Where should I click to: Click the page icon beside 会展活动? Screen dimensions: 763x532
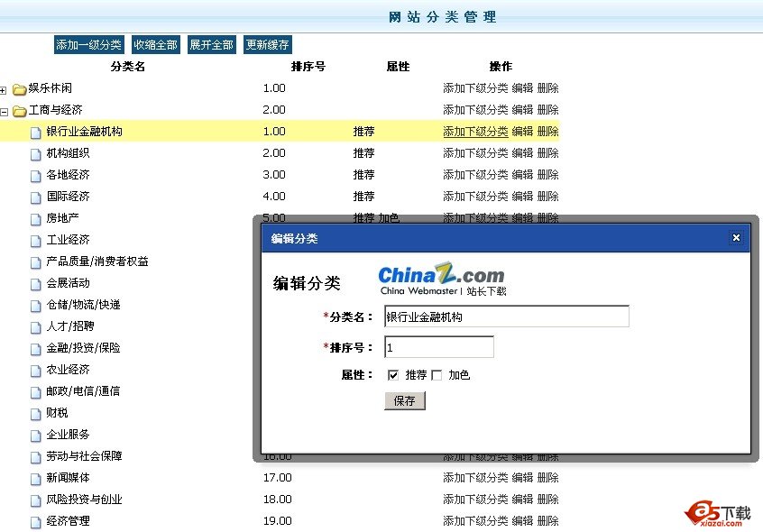tap(35, 284)
